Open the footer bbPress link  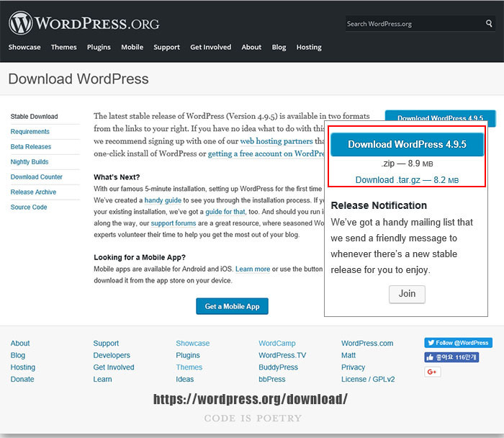pyautogui.click(x=272, y=379)
